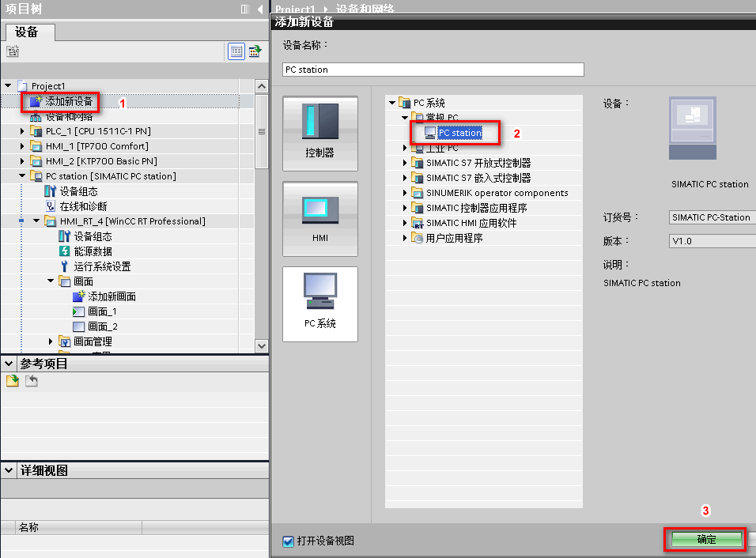Collapse the 详细视图 panel

[x=9, y=470]
